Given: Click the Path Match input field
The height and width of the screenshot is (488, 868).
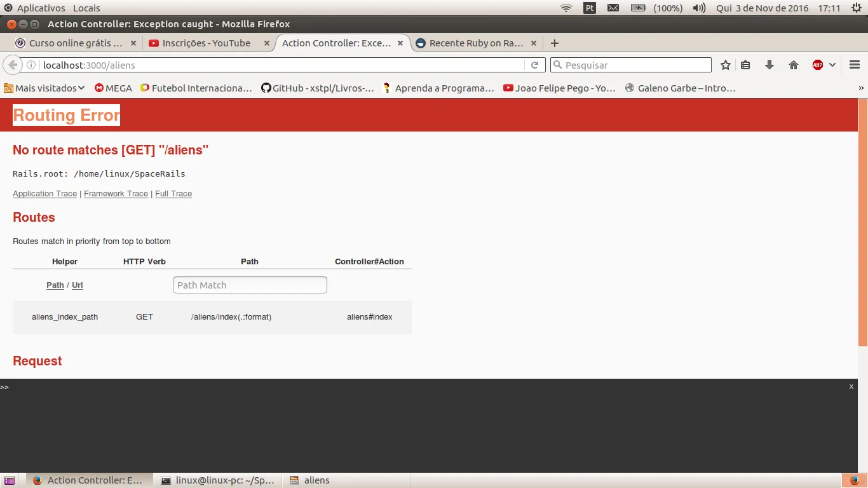Looking at the screenshot, I should [250, 285].
